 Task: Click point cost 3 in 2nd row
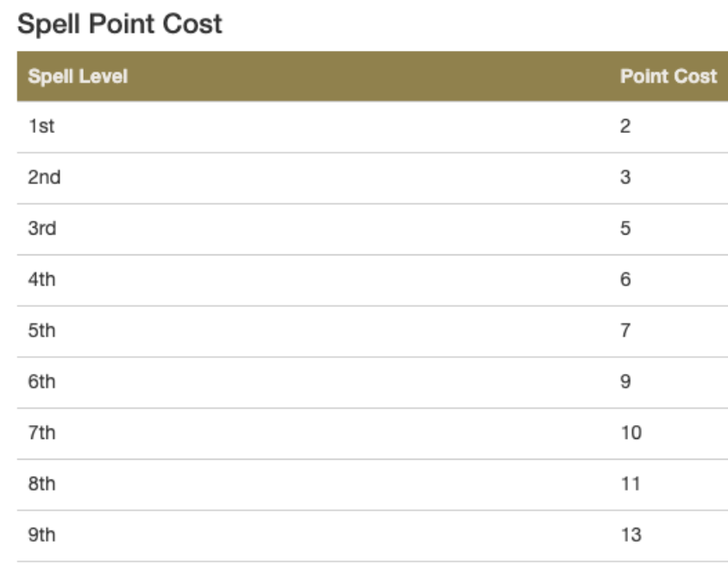pos(625,178)
